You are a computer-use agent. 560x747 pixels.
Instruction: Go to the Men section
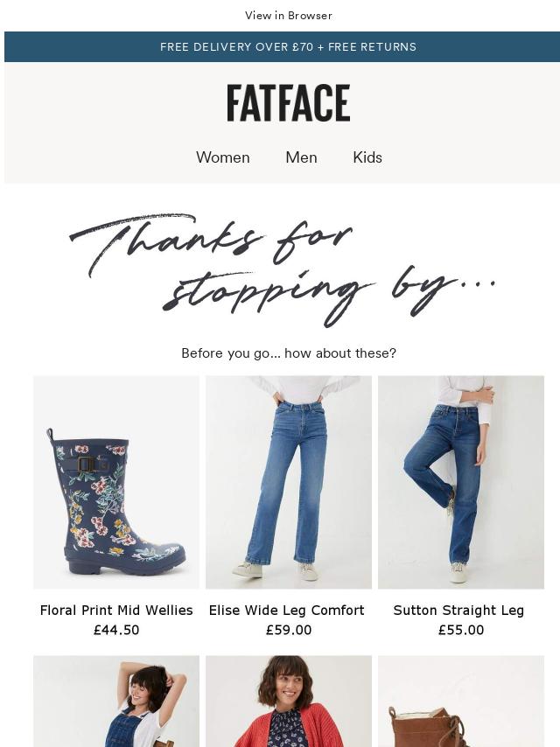(301, 157)
